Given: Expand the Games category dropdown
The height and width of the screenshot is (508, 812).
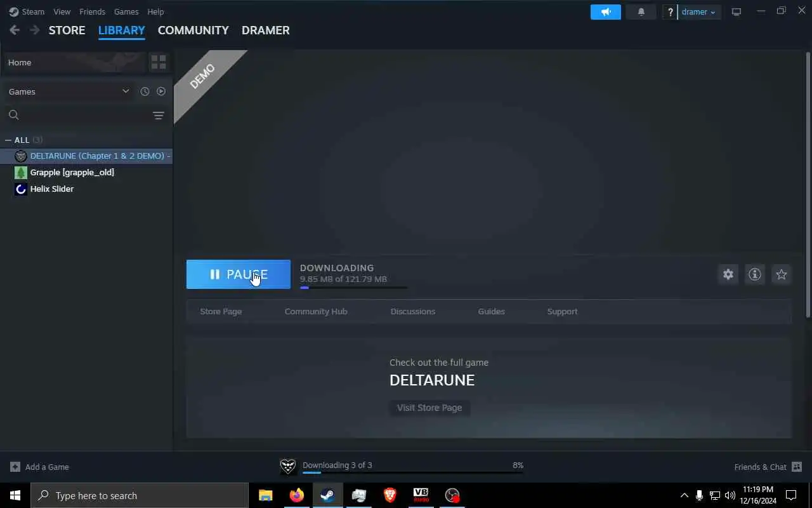Looking at the screenshot, I should pyautogui.click(x=69, y=91).
